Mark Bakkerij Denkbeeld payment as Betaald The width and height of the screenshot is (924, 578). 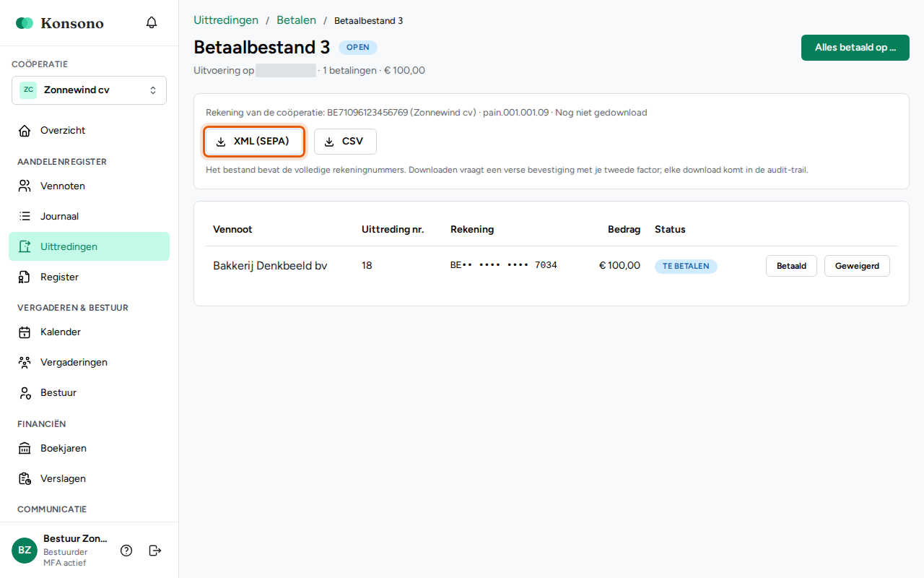[x=791, y=266]
